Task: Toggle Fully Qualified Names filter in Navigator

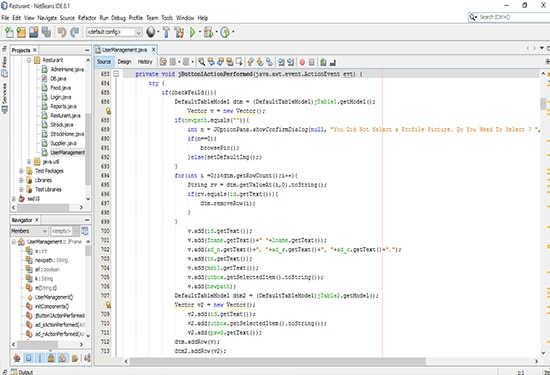Action: [75, 358]
